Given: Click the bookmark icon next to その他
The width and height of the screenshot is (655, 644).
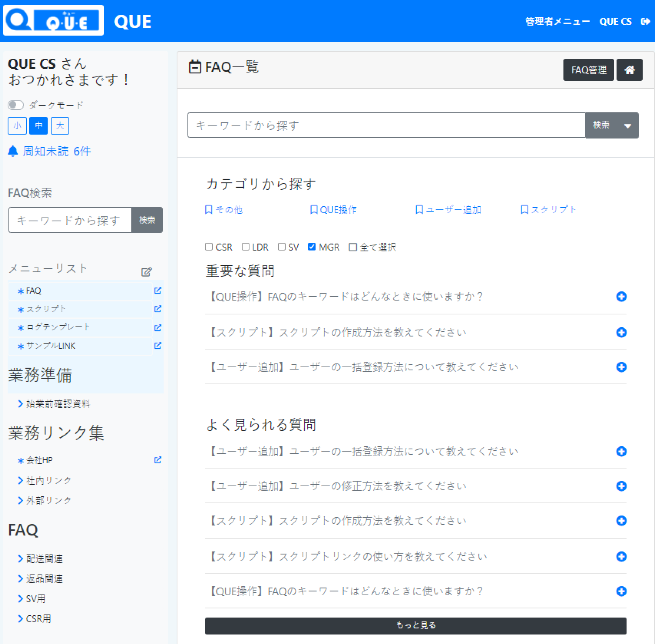Looking at the screenshot, I should (x=209, y=209).
